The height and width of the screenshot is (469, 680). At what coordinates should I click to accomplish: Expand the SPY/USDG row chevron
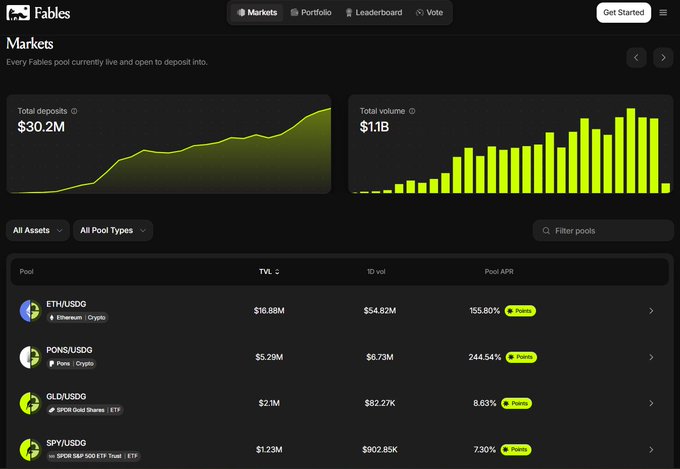tap(651, 449)
